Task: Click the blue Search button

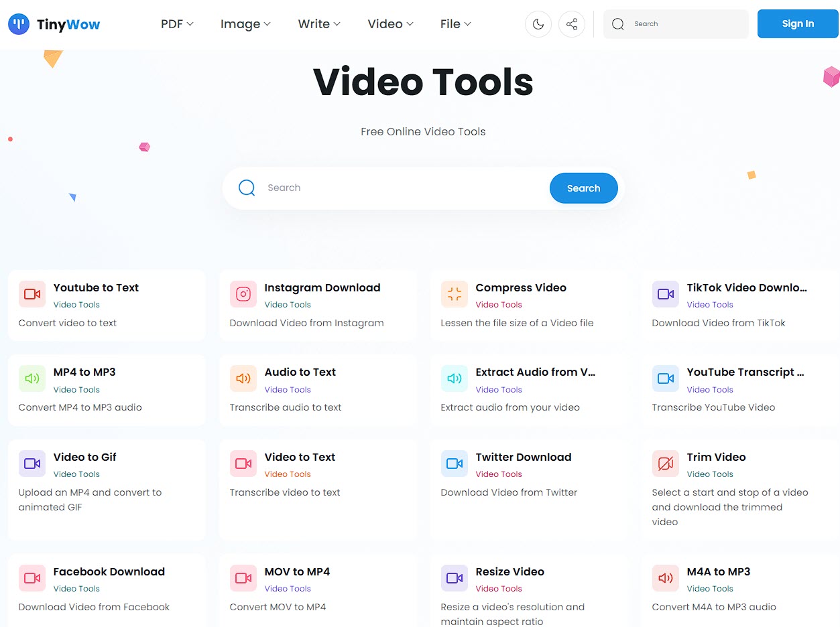Action: click(583, 188)
